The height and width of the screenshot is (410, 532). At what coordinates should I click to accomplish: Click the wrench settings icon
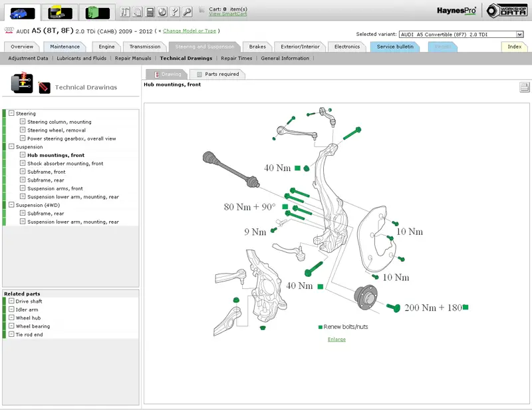(x=187, y=12)
